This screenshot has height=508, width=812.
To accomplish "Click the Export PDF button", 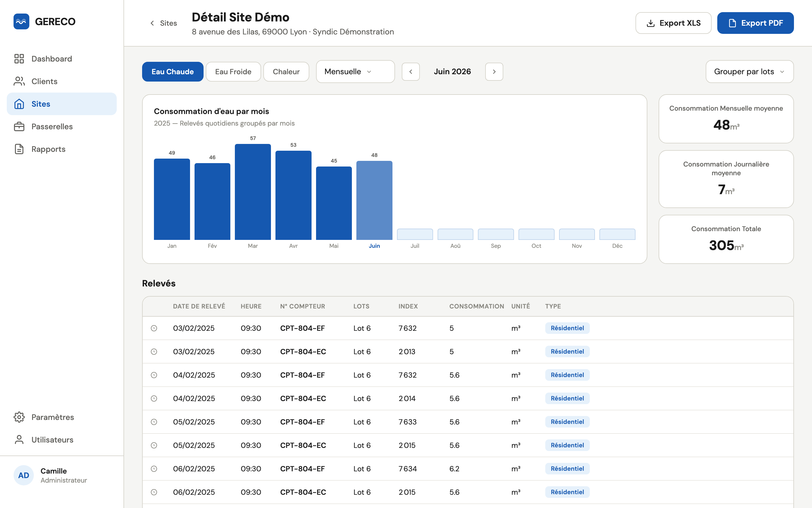I will click(x=755, y=23).
